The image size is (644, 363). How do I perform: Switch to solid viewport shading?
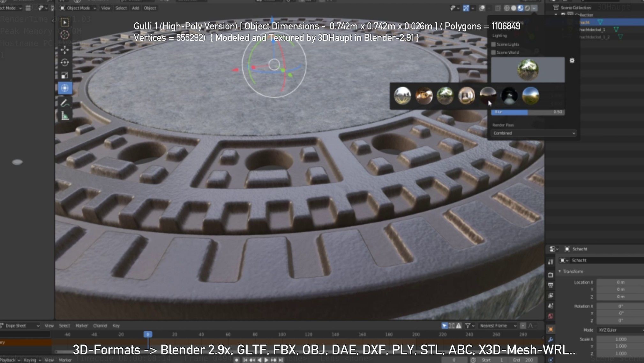(513, 8)
